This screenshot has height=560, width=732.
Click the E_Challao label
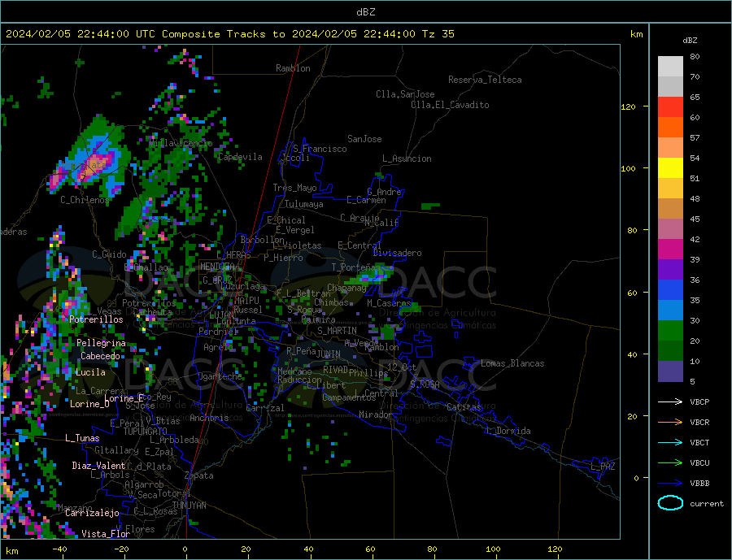coord(146,267)
